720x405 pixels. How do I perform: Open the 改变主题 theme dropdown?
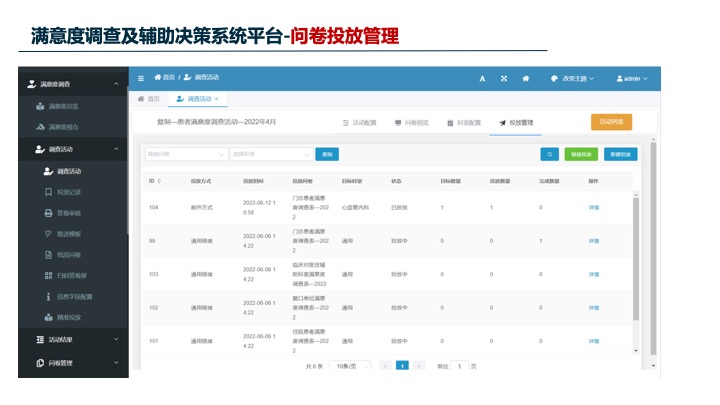572,79
